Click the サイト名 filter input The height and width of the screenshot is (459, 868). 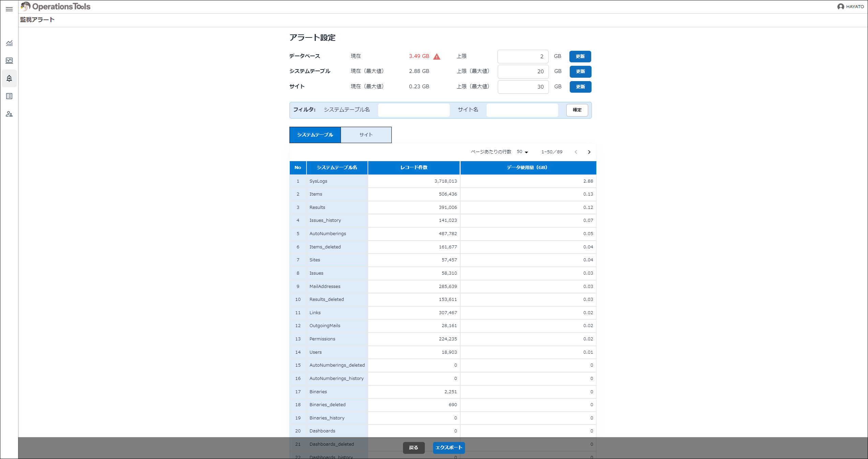pyautogui.click(x=522, y=110)
